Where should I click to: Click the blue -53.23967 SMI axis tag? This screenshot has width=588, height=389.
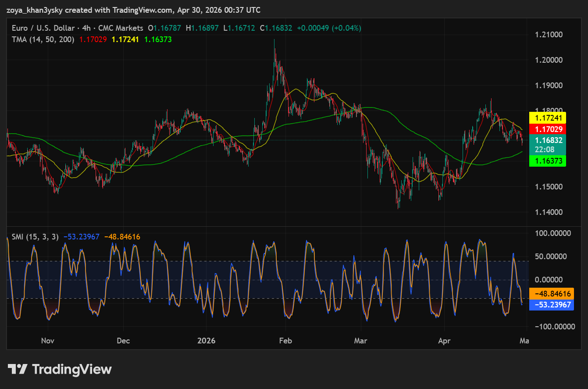pos(551,304)
